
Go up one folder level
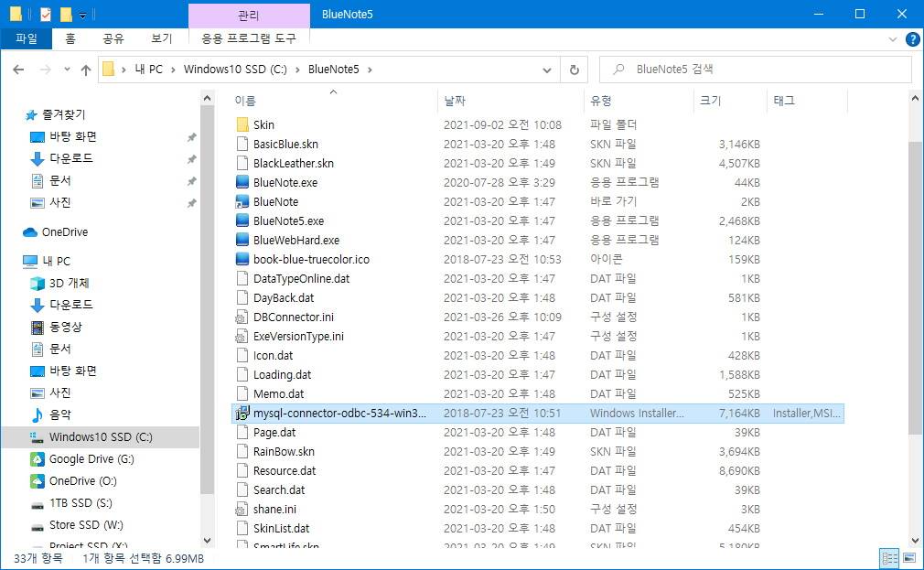[x=86, y=70]
